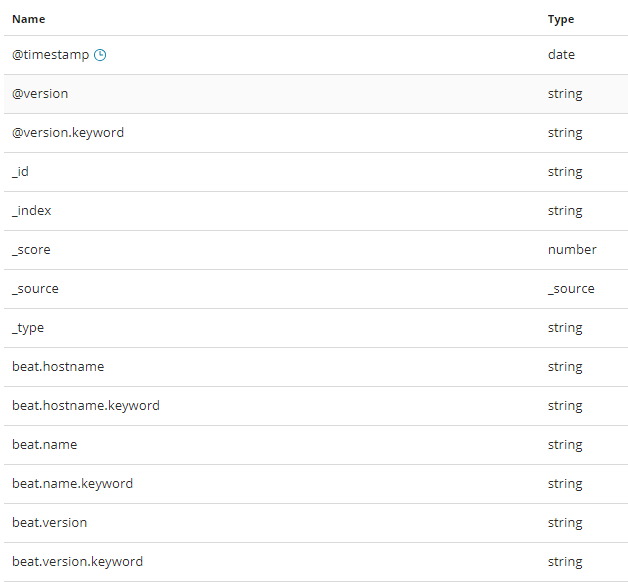Select the _source field name
This screenshot has width=628, height=582.
point(35,289)
